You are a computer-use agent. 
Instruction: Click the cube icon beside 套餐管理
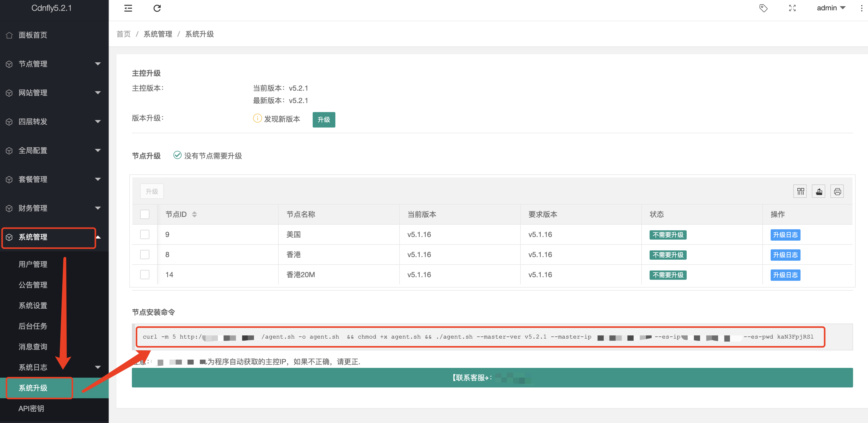tap(9, 179)
